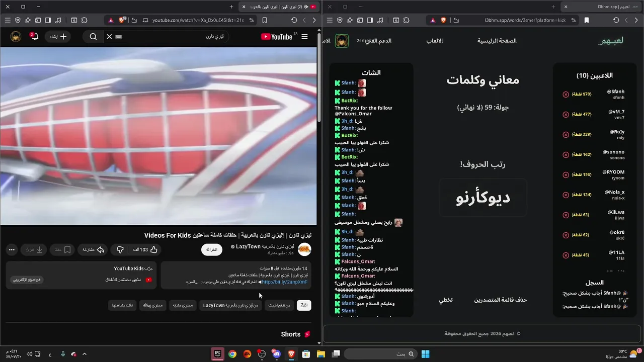The height and width of the screenshot is (362, 644).
Task: Subscribe to the LazyTown channel
Action: (x=212, y=249)
